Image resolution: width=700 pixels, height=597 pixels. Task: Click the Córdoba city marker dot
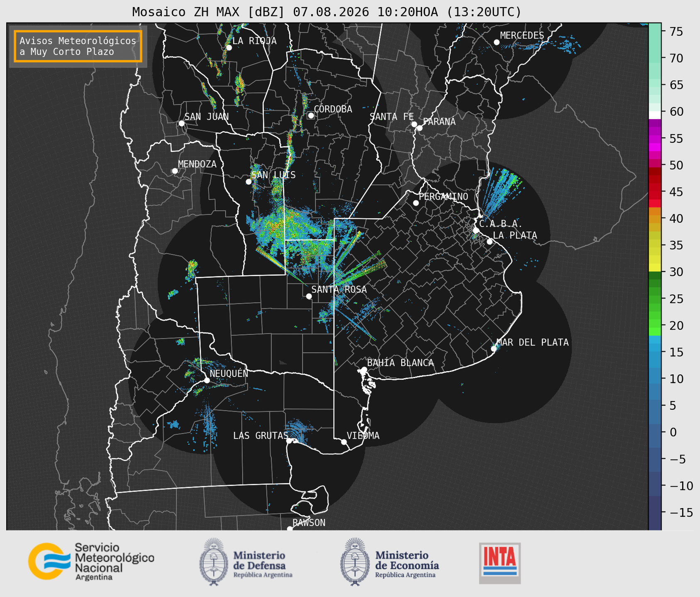pos(311,115)
